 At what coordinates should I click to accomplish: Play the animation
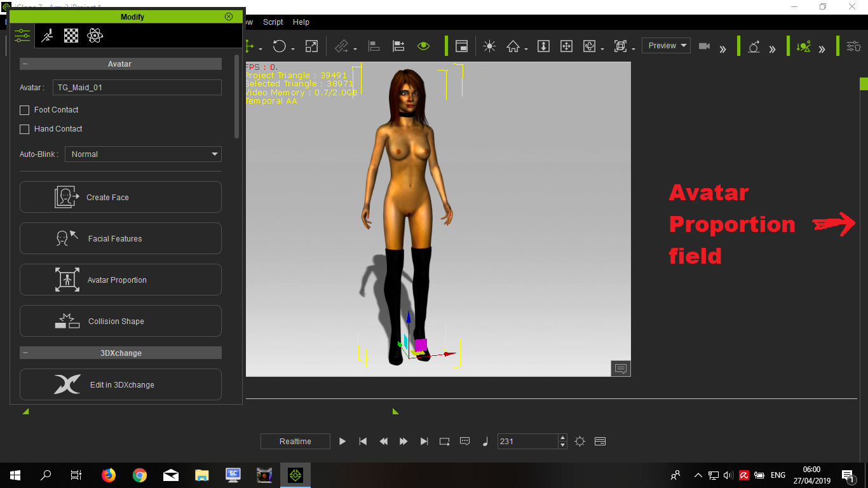[342, 441]
